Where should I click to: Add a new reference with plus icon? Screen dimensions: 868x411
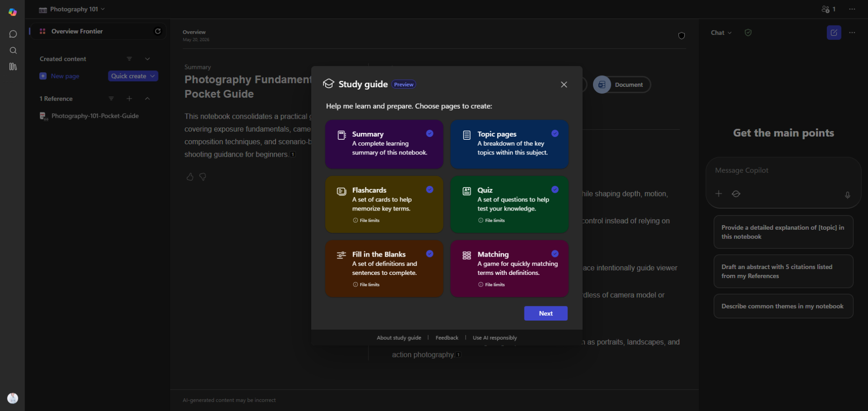(129, 99)
